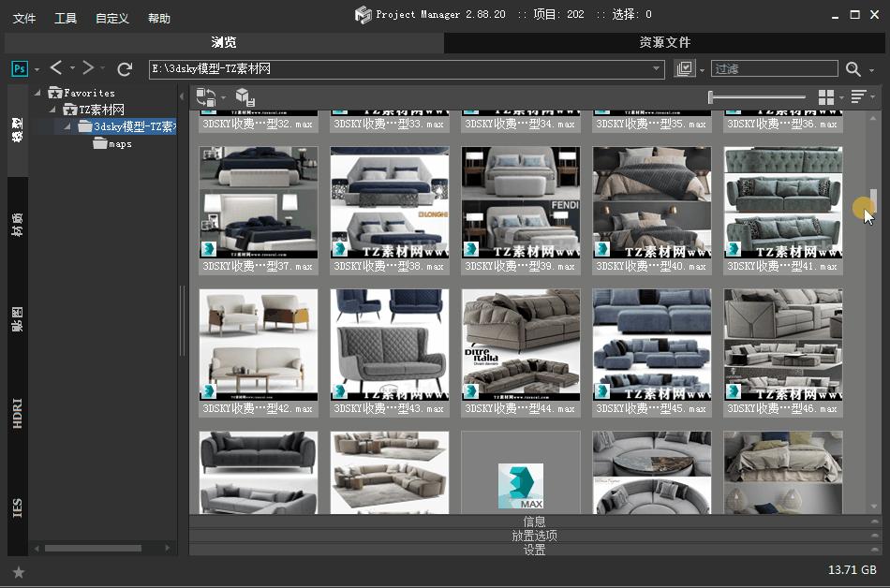Open the grid view layout icon
The image size is (890, 588).
pos(825,96)
